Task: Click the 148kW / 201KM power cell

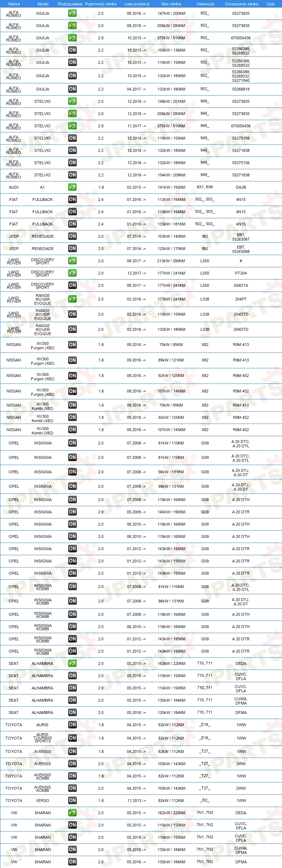Action: coord(171,101)
